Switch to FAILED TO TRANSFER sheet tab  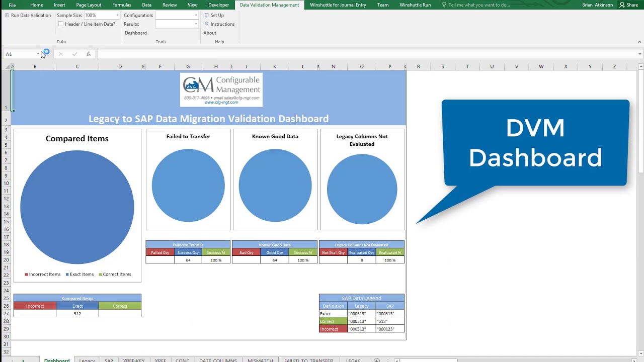[308, 360]
